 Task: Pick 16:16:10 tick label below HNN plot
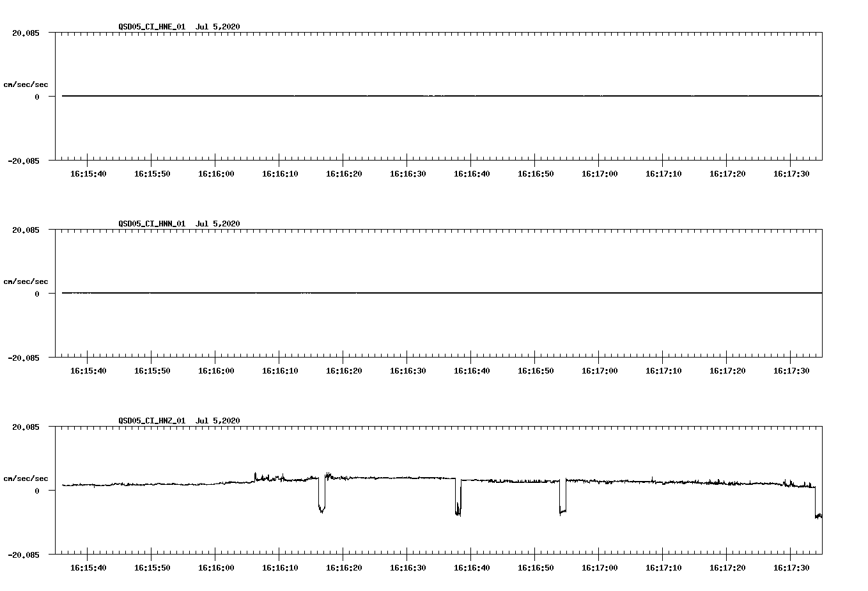click(280, 371)
